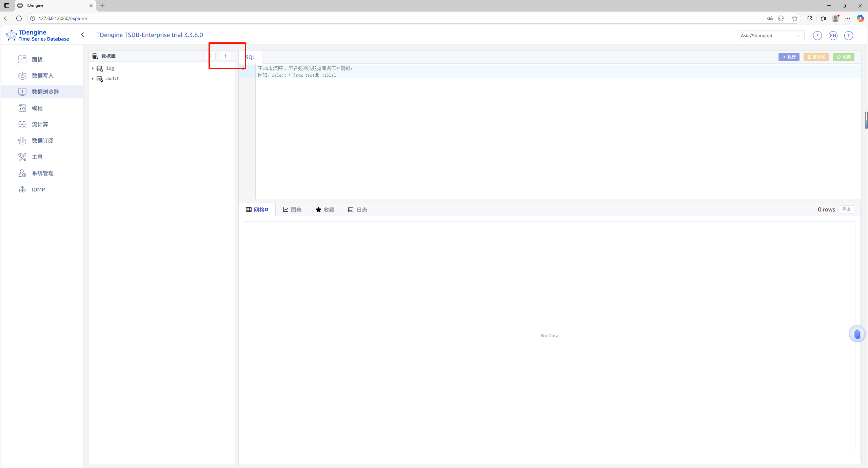868x468 pixels.
Task: Switch language with the EN button
Action: (833, 36)
